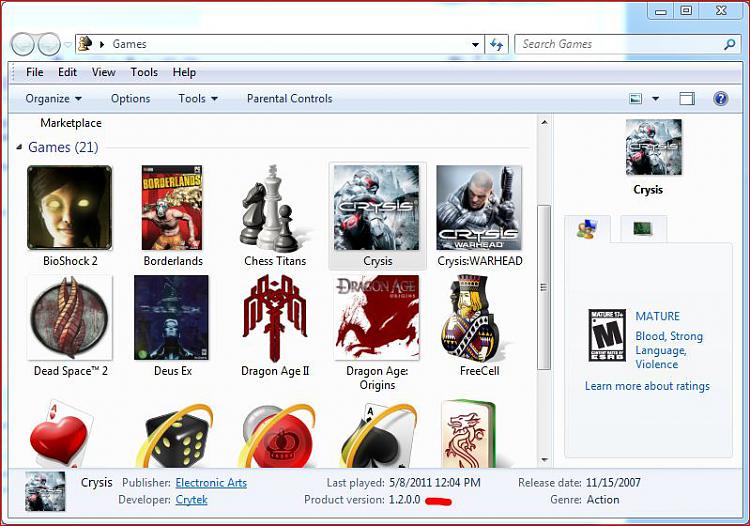Select the Crysis game icon in grid
This screenshot has width=750, height=526.
[x=376, y=208]
